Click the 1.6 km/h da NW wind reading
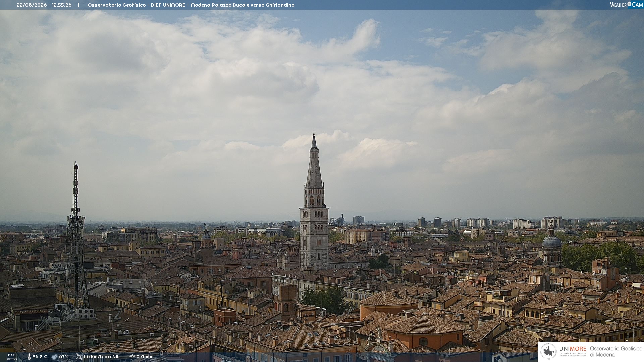 point(101,357)
